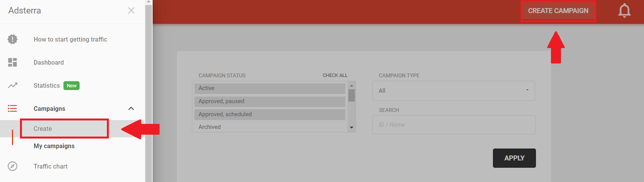Screen dimensions: 644x182
Task: Click status list scroll up arrow
Action: point(351,85)
